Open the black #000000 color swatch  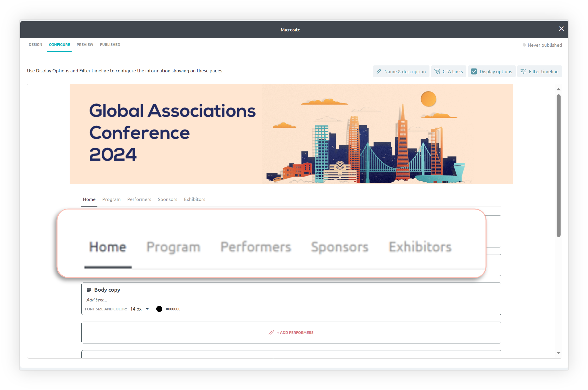click(159, 309)
